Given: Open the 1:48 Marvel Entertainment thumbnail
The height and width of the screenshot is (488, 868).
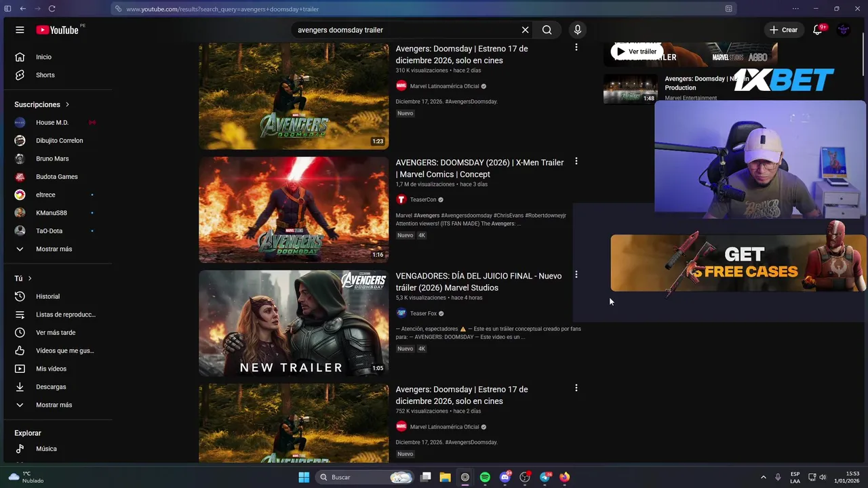Looking at the screenshot, I should tap(631, 89).
